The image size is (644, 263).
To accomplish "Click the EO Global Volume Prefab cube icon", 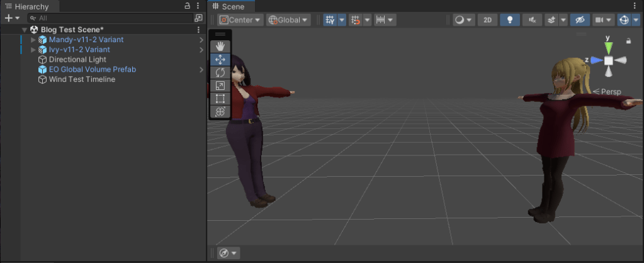I will coord(42,69).
